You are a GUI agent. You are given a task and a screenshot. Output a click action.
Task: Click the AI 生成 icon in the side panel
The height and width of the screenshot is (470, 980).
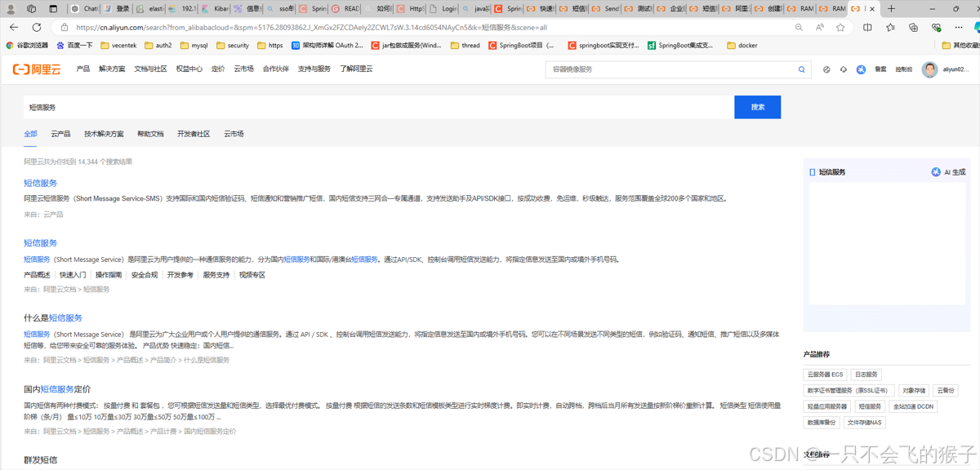pyautogui.click(x=936, y=172)
